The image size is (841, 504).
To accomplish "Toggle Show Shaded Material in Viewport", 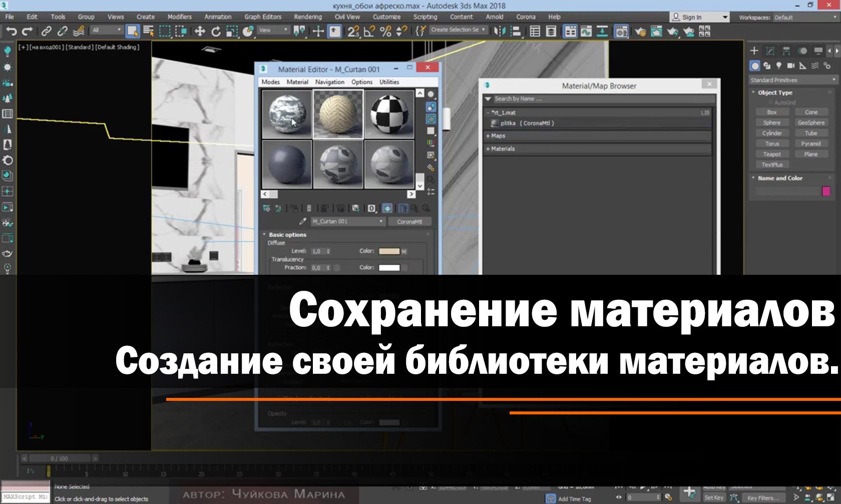I will point(387,208).
